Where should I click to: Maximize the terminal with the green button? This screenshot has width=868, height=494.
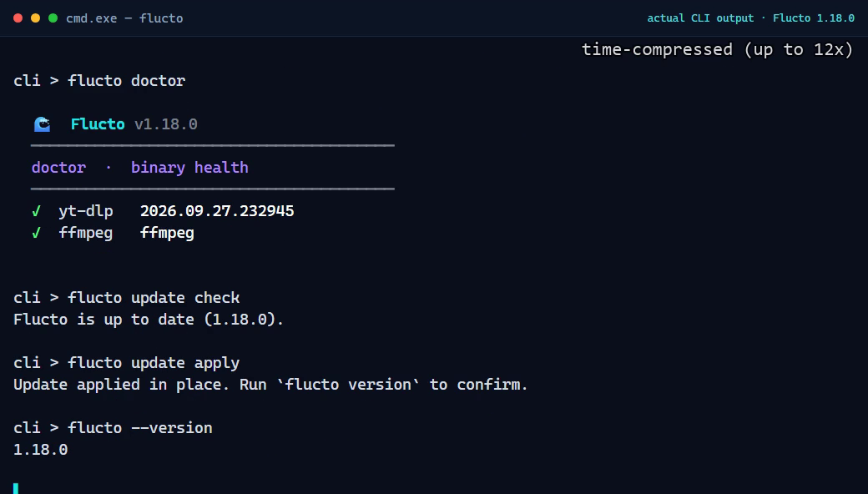pos(53,18)
